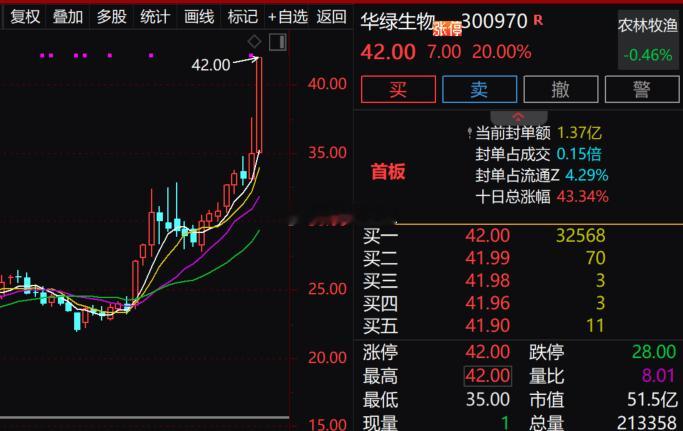Collapse the panel with red chevron
Screen dimensions: 683x431
[x=518, y=117]
